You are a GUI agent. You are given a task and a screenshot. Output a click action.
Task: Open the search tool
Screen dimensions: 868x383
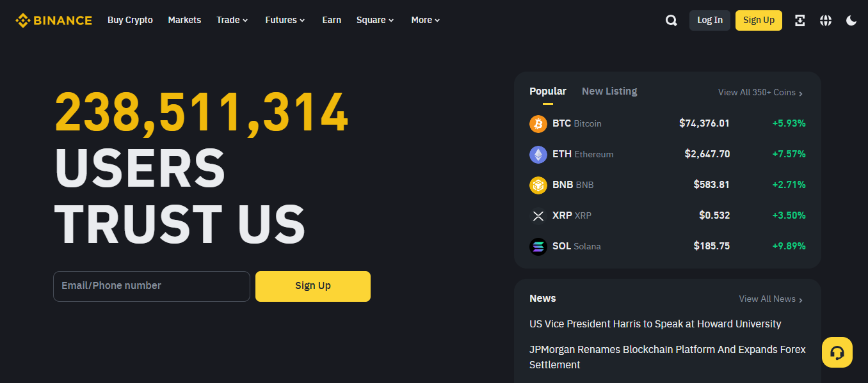[x=671, y=20]
